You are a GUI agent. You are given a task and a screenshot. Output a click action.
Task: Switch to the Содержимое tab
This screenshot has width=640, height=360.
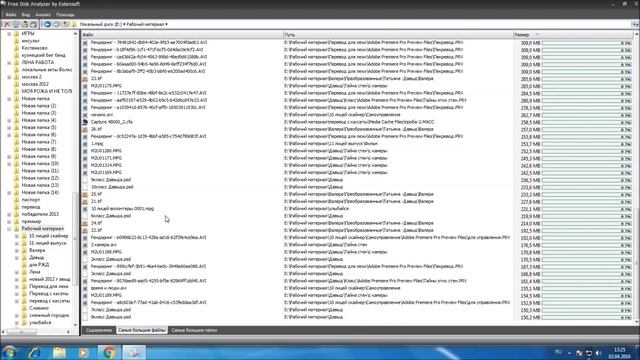click(x=99, y=330)
